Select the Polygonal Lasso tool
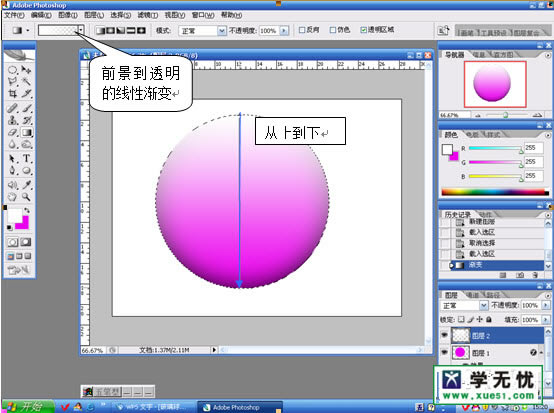 13,82
